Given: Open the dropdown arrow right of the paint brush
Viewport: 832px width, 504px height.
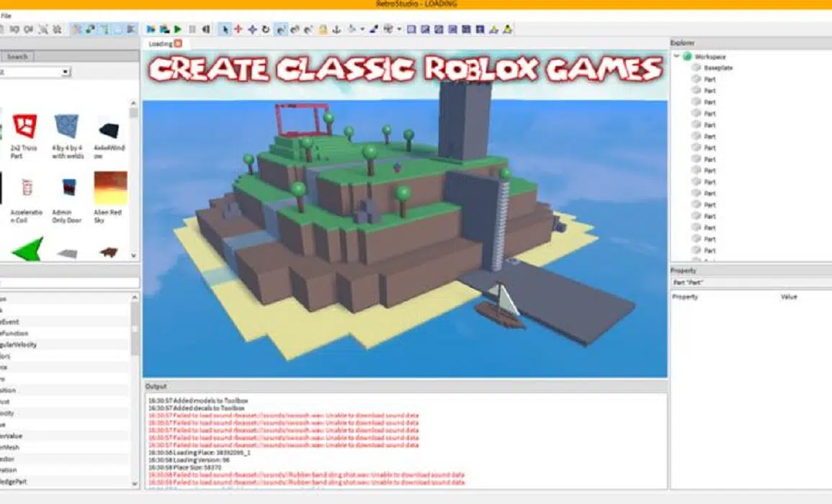Looking at the screenshot, I should tap(400, 30).
